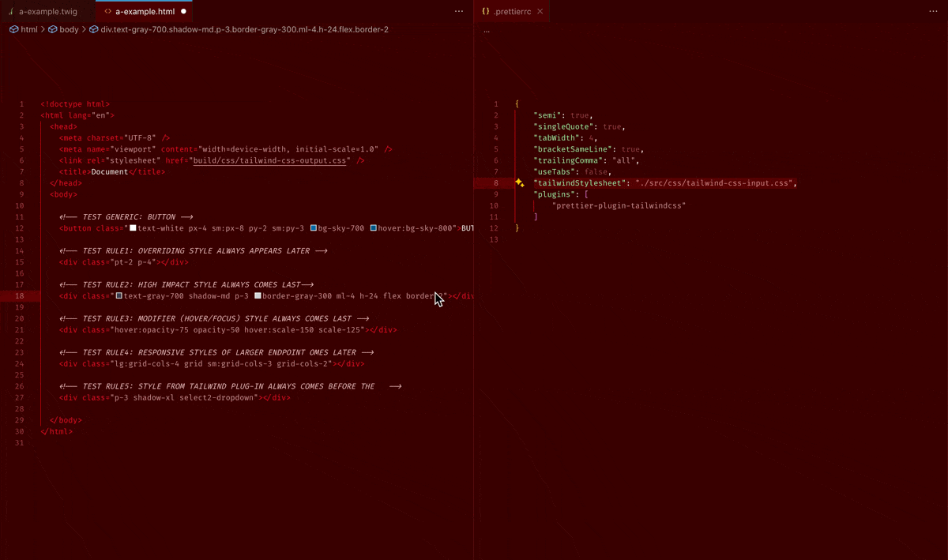Expand the html breadcrumb item

pos(29,30)
